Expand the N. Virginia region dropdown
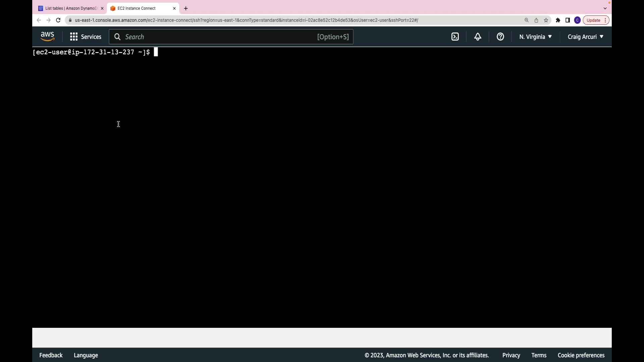The width and height of the screenshot is (644, 362). pos(535,37)
